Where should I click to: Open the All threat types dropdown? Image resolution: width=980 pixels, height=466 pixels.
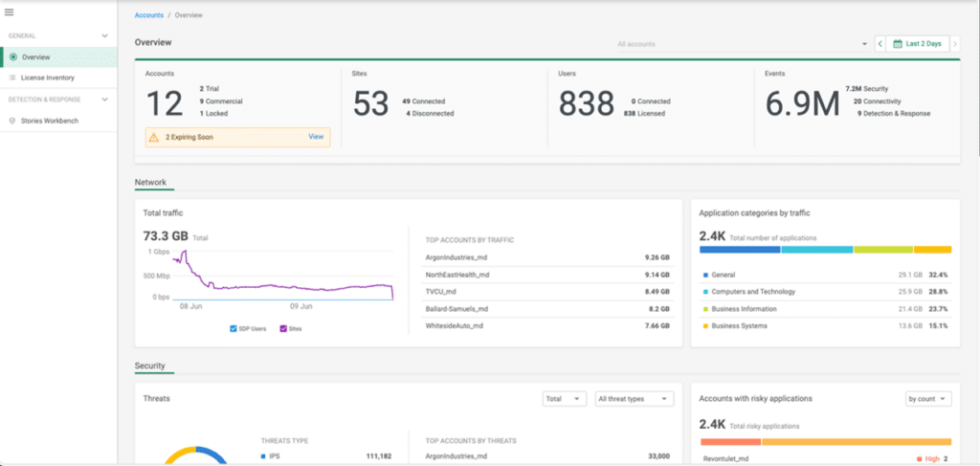tap(635, 398)
